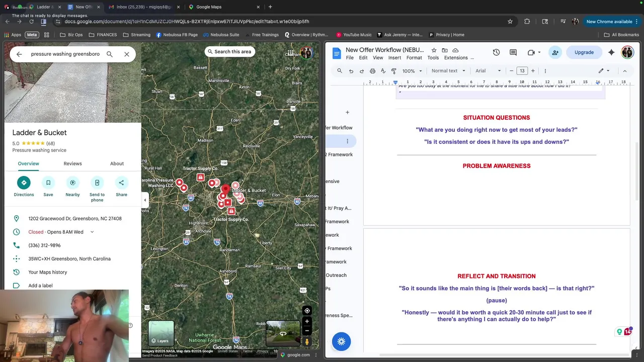This screenshot has width=644, height=362.
Task: Open the Insert menu in Docs
Action: tap(394, 58)
